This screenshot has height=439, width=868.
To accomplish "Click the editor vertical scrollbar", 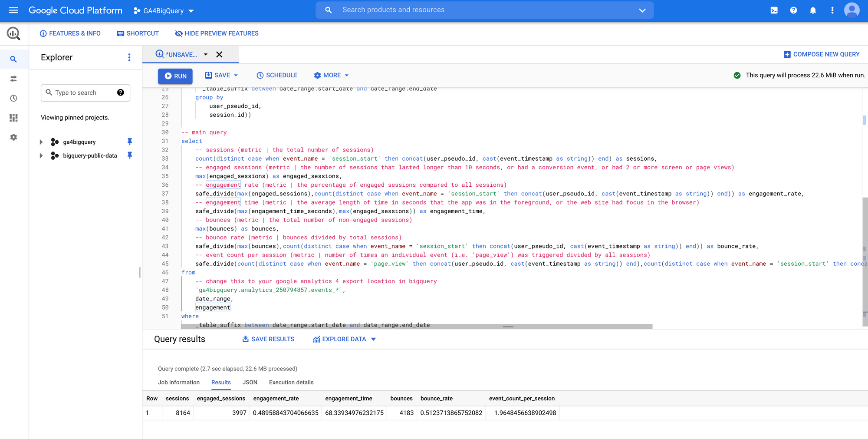I will [865, 261].
